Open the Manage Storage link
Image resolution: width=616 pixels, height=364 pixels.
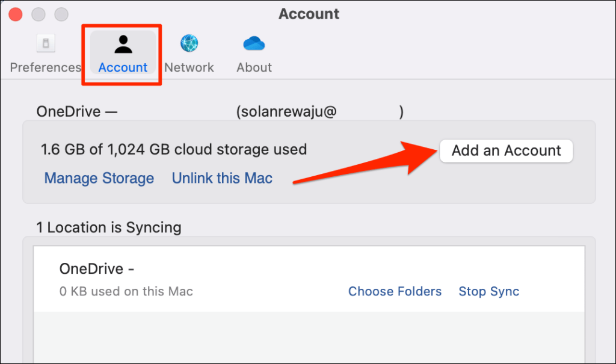tap(99, 178)
